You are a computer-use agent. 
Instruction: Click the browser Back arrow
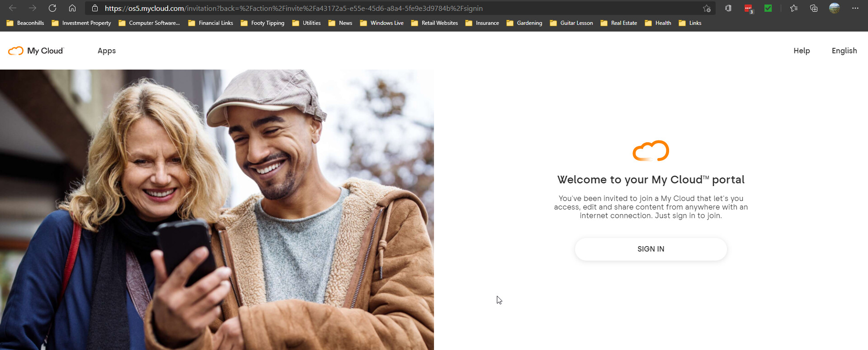(x=13, y=8)
